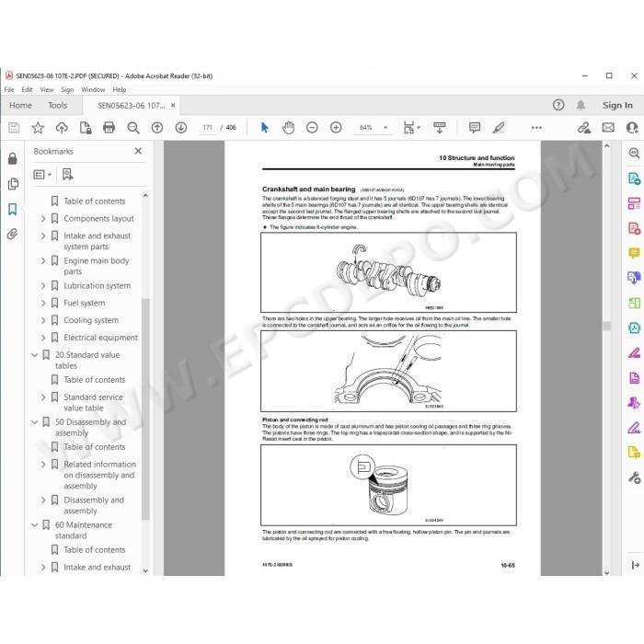644x644 pixels.
Task: Open the attachments paperclip panel
Action: pos(13,234)
